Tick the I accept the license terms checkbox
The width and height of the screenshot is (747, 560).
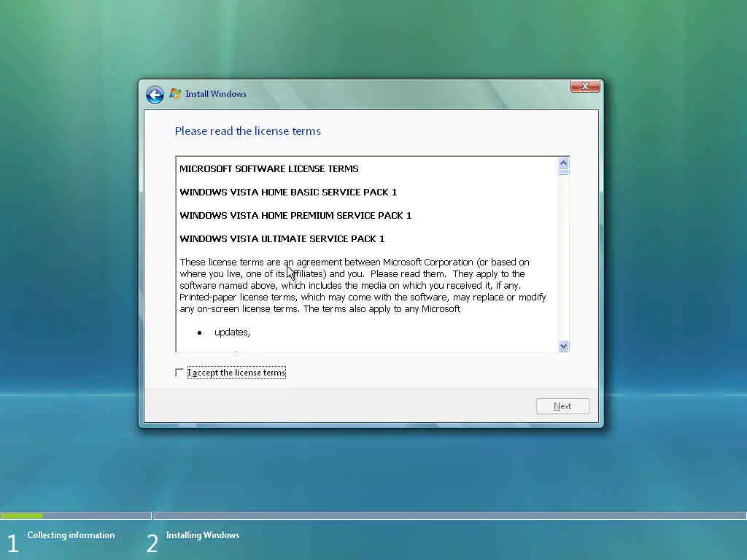click(x=179, y=373)
